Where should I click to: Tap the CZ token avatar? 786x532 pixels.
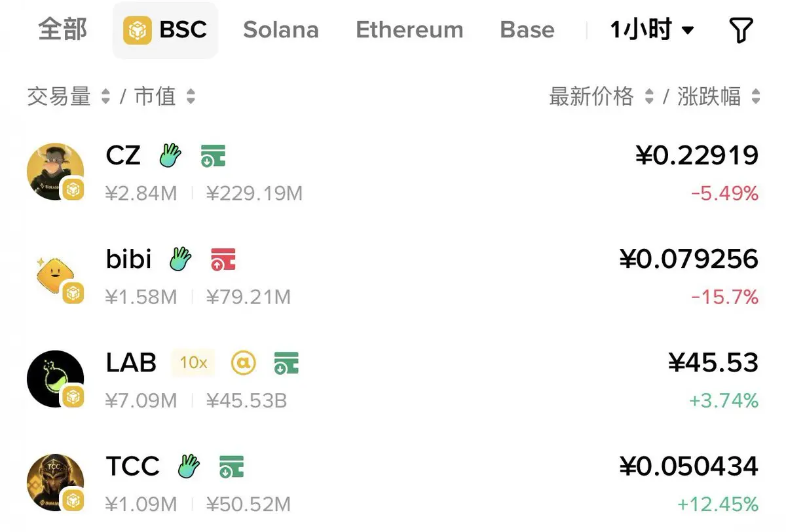click(56, 172)
